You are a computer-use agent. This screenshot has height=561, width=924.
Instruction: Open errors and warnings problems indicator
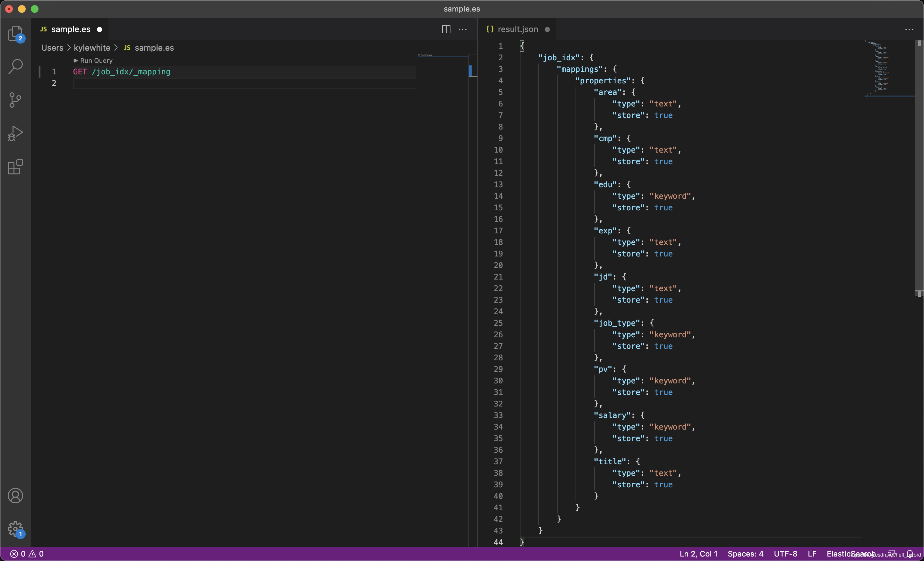pos(27,554)
